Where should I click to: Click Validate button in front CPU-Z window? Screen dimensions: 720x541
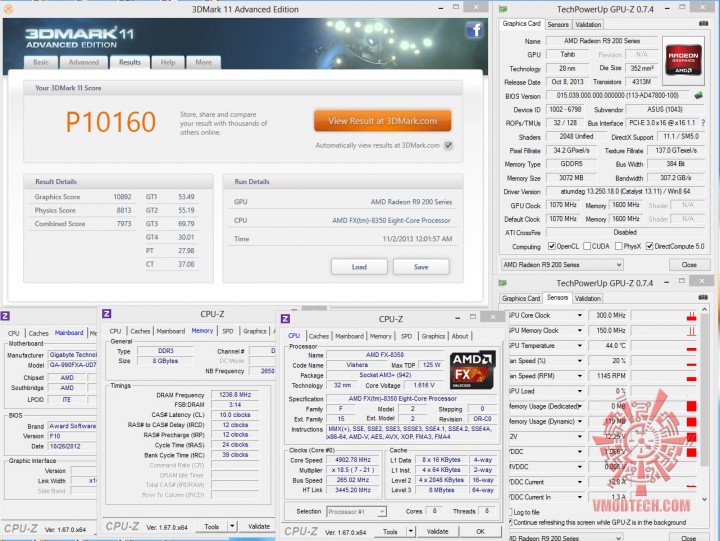(437, 531)
